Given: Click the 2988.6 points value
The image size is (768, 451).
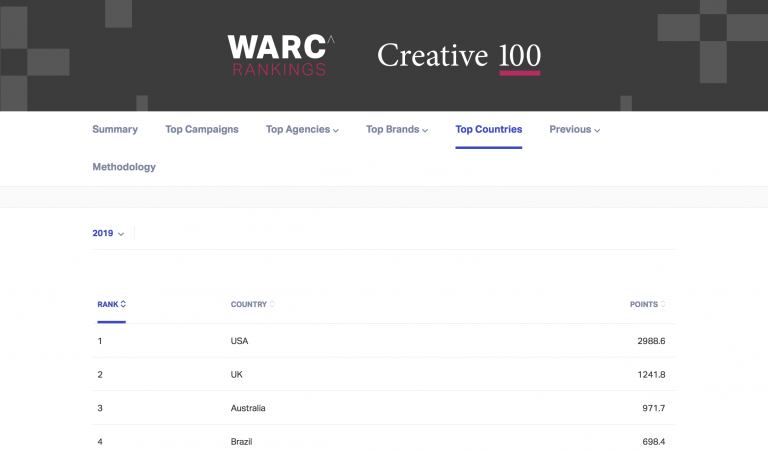Looking at the screenshot, I should (x=651, y=341).
